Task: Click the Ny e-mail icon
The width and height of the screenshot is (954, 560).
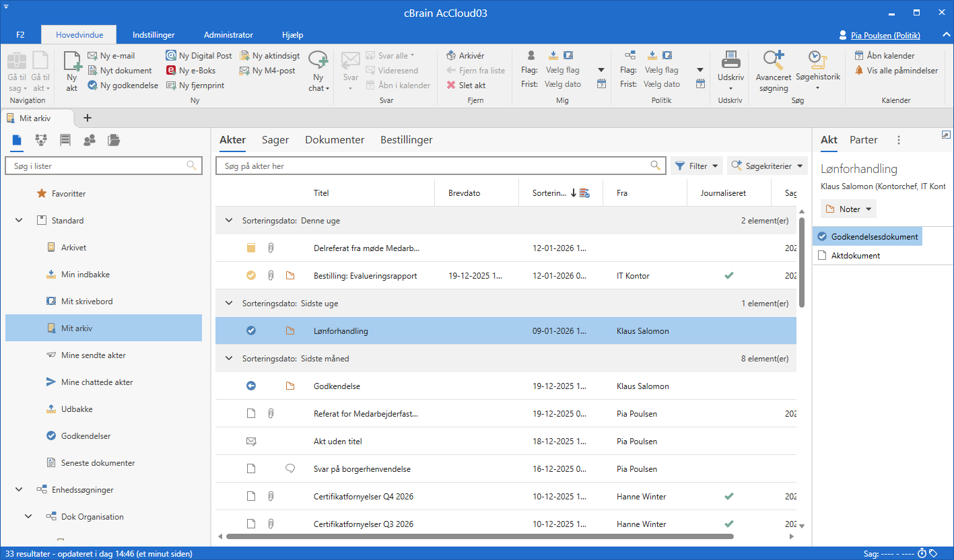Action: coord(93,56)
